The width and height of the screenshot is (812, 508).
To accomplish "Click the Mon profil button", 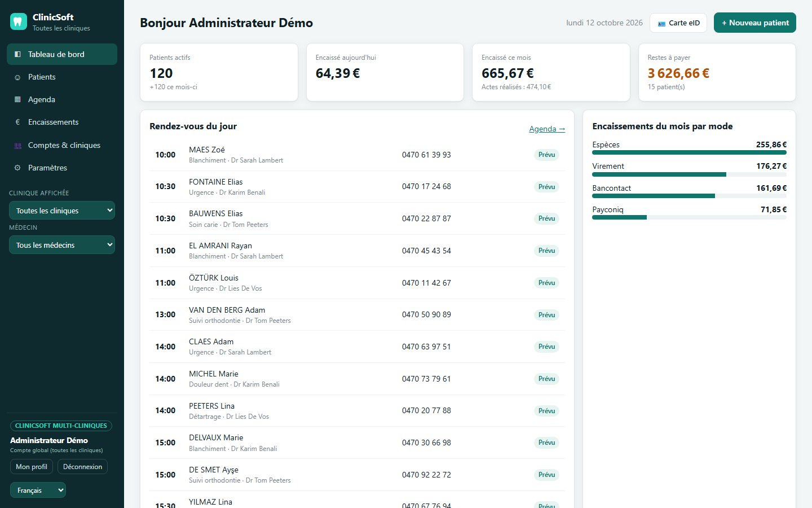I will coord(32,467).
